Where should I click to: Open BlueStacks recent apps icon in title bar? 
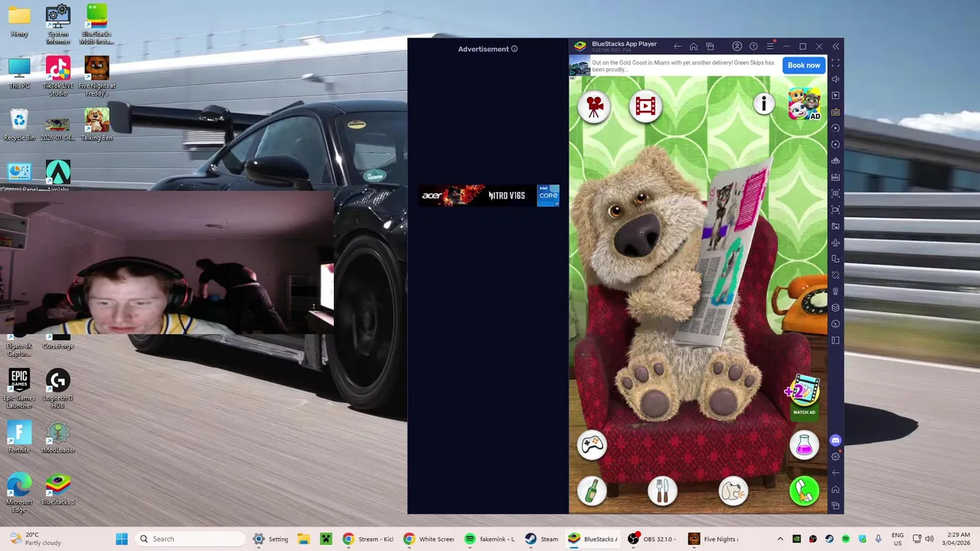coord(710,47)
